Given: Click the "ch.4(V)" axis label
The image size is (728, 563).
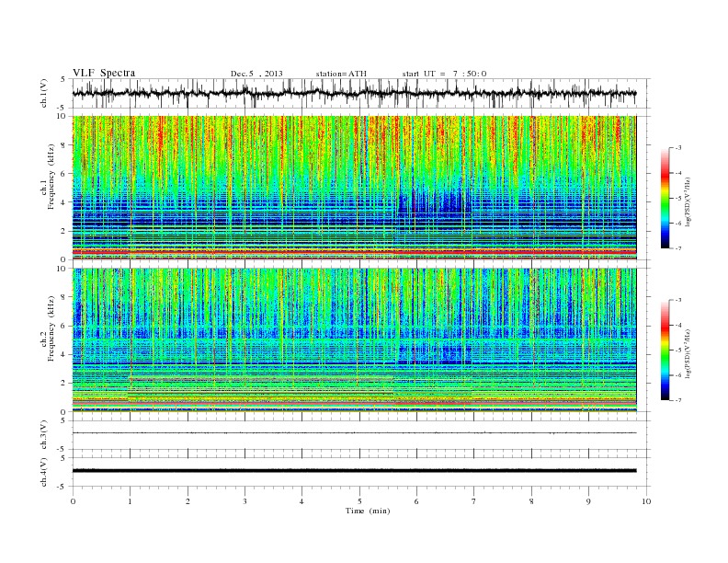Looking at the screenshot, I should tap(44, 472).
